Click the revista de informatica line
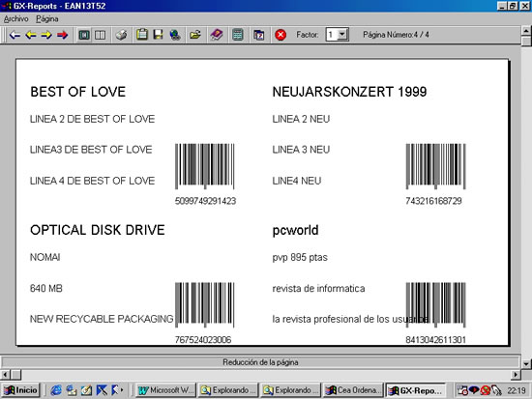Screen dimensions: 532x399 318,289
